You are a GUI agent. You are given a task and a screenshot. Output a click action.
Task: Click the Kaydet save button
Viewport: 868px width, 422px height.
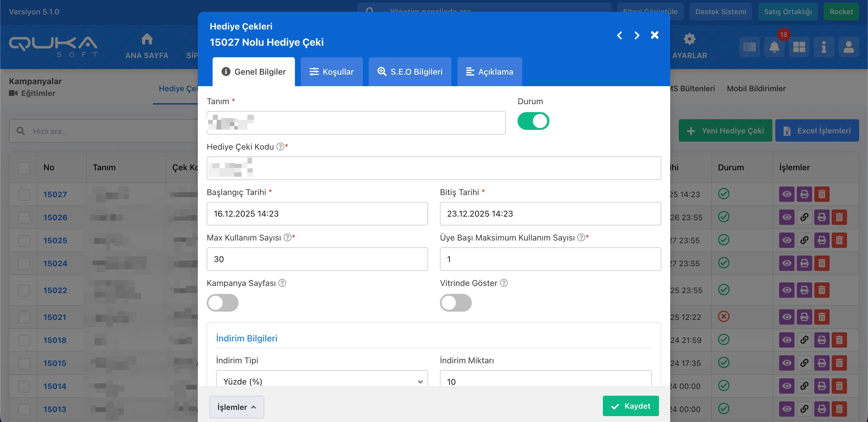[x=630, y=406]
